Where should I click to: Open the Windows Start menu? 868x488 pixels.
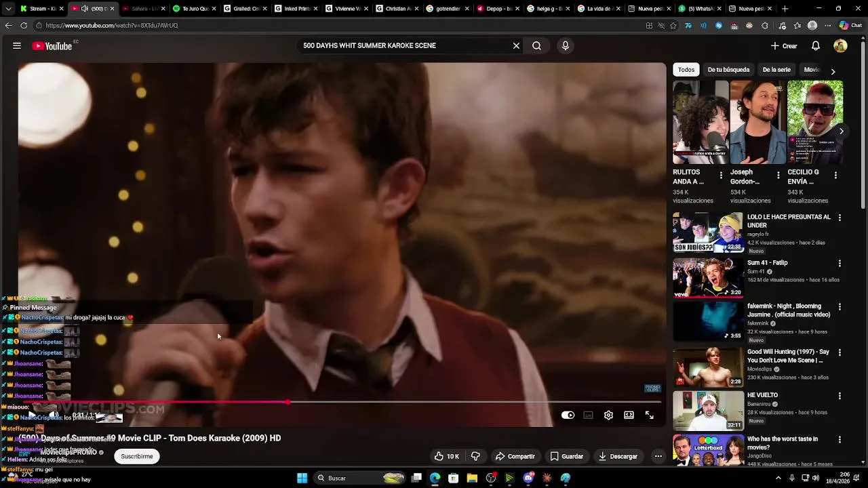click(x=302, y=478)
